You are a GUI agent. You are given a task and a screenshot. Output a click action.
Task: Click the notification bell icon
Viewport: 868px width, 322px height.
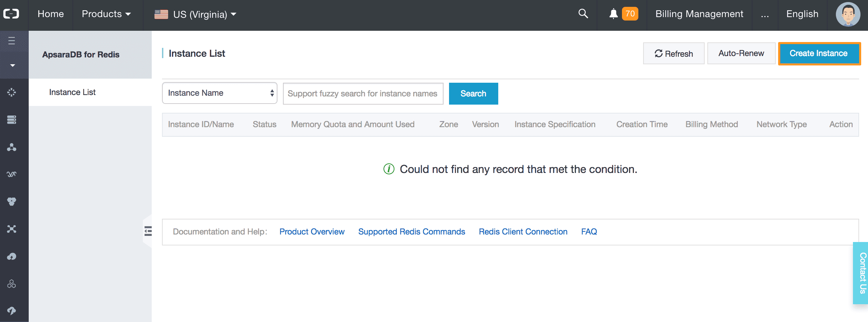(614, 14)
